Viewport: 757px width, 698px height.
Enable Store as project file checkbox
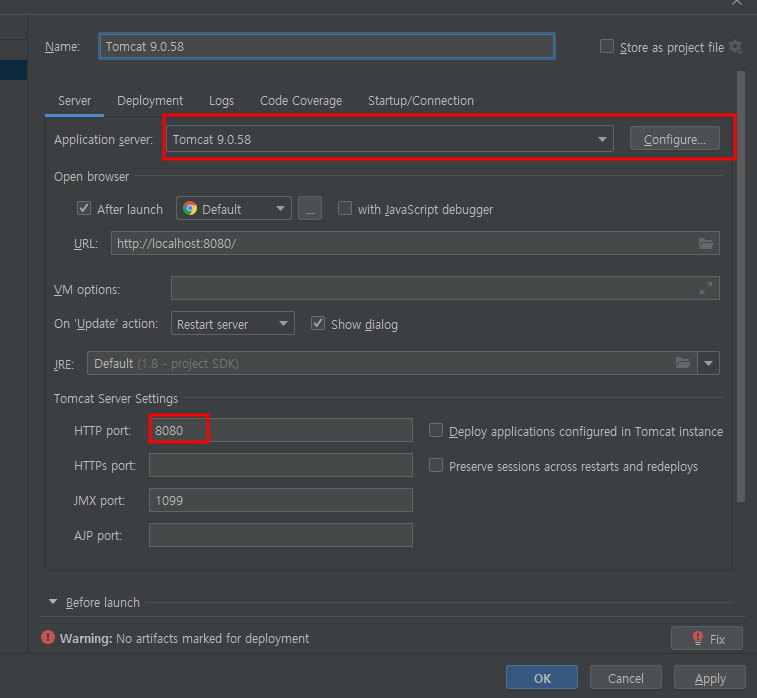606,46
